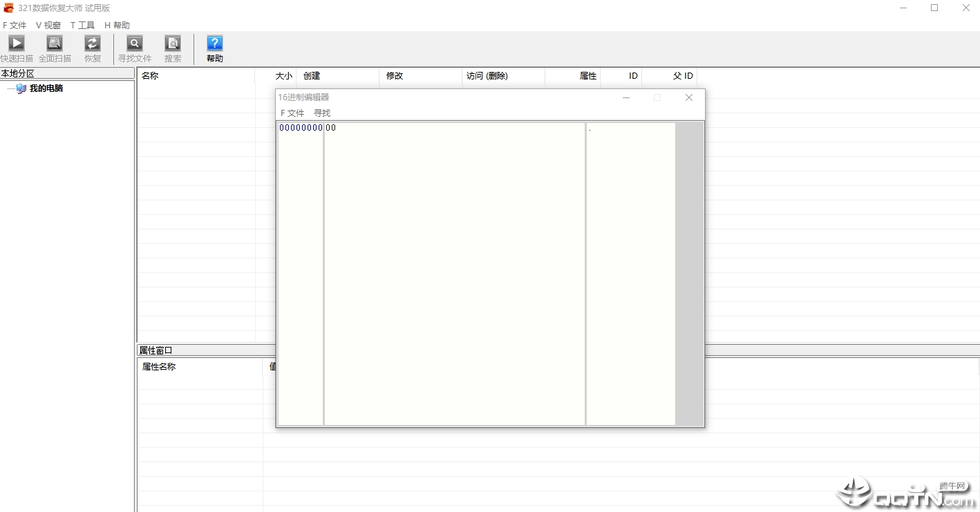The width and height of the screenshot is (980, 512).
Task: Open 寻找 menu in hex editor window
Action: pos(322,113)
